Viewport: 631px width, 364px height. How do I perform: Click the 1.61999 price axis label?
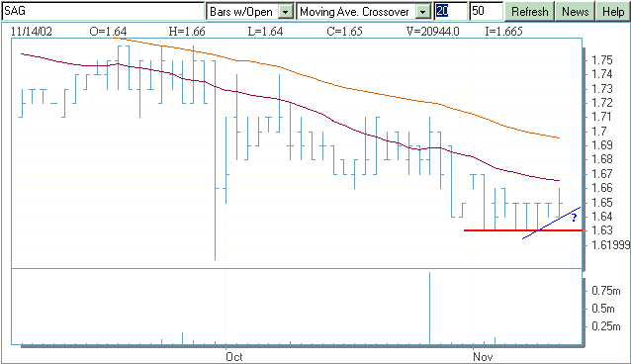point(610,245)
